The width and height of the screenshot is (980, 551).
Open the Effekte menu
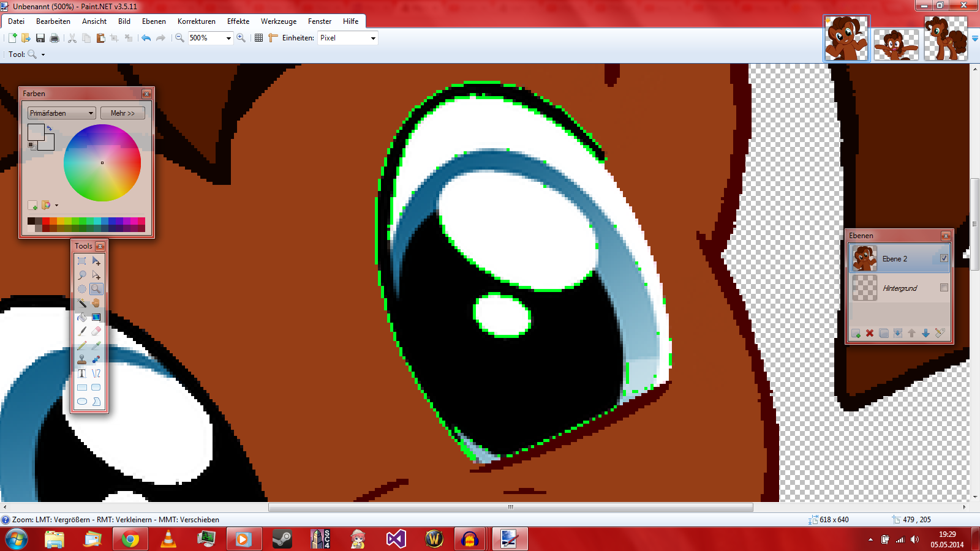(238, 21)
